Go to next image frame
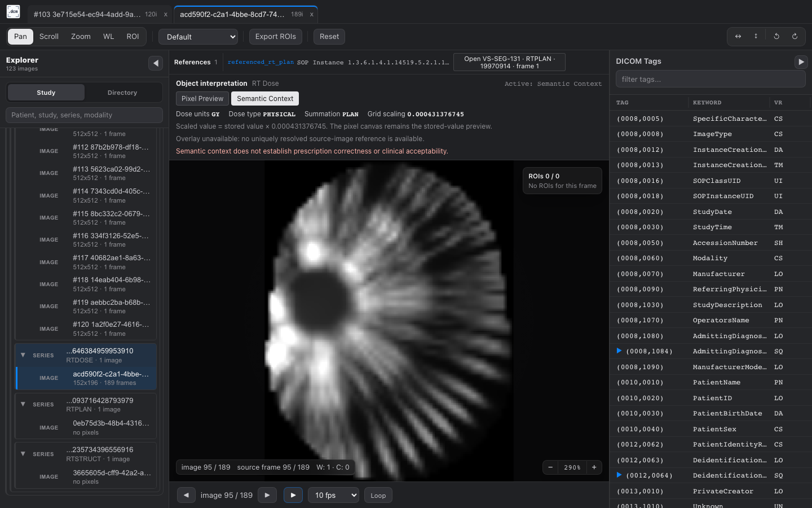 [267, 495]
